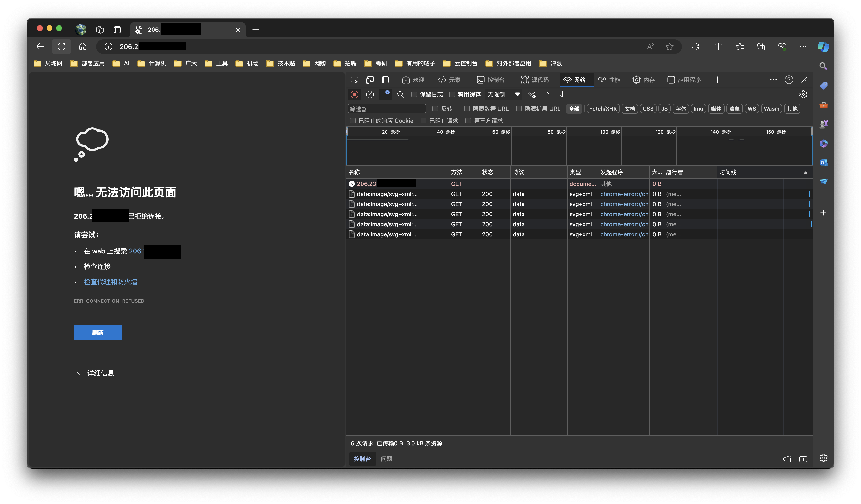
Task: Sort by 时间线 column arrow
Action: (805, 172)
